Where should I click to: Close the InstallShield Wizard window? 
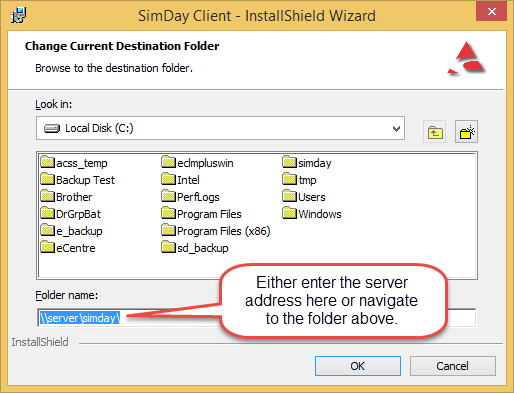point(491,12)
